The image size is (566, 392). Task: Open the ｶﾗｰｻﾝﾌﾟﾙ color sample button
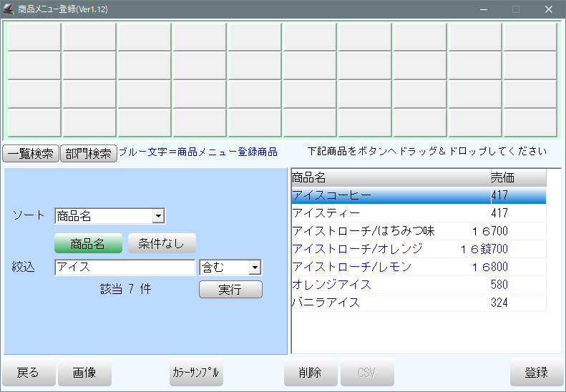[x=196, y=373]
